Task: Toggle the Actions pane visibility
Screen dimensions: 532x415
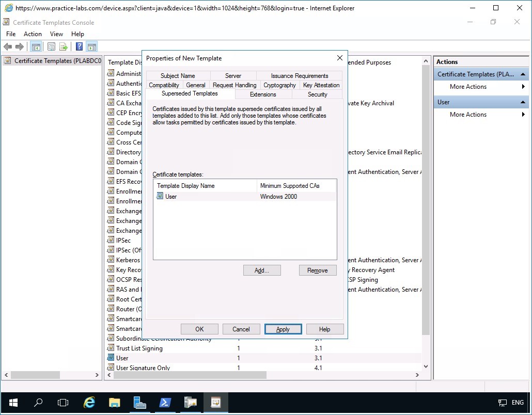Action: click(91, 46)
